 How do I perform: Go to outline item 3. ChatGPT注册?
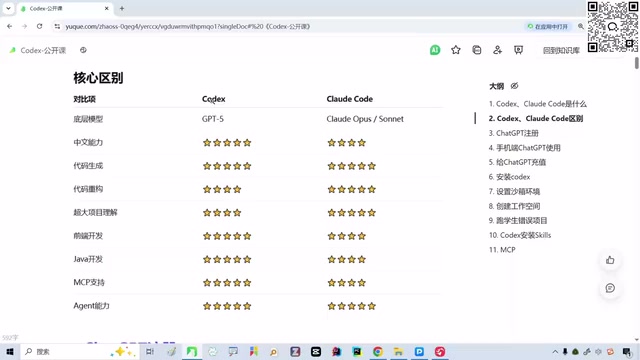(x=513, y=133)
